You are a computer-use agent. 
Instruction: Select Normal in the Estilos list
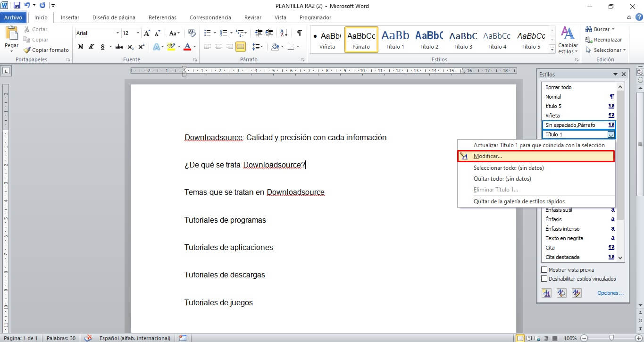tap(579, 97)
